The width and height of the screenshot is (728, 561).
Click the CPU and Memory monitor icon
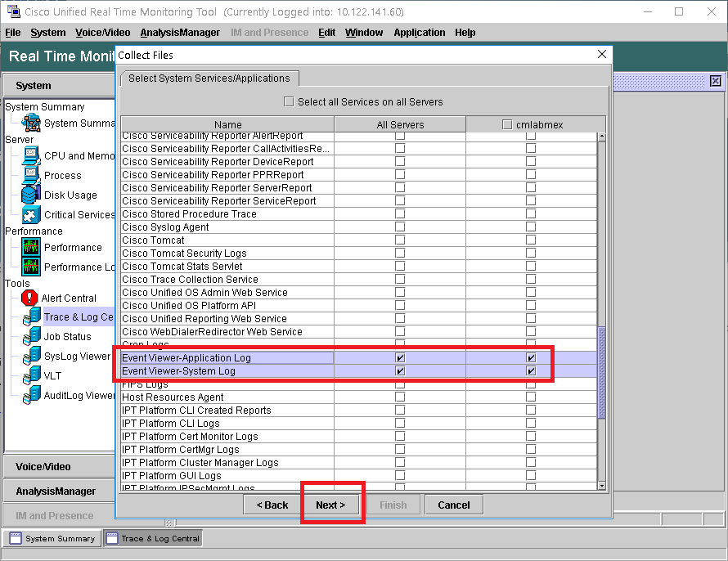[x=30, y=156]
